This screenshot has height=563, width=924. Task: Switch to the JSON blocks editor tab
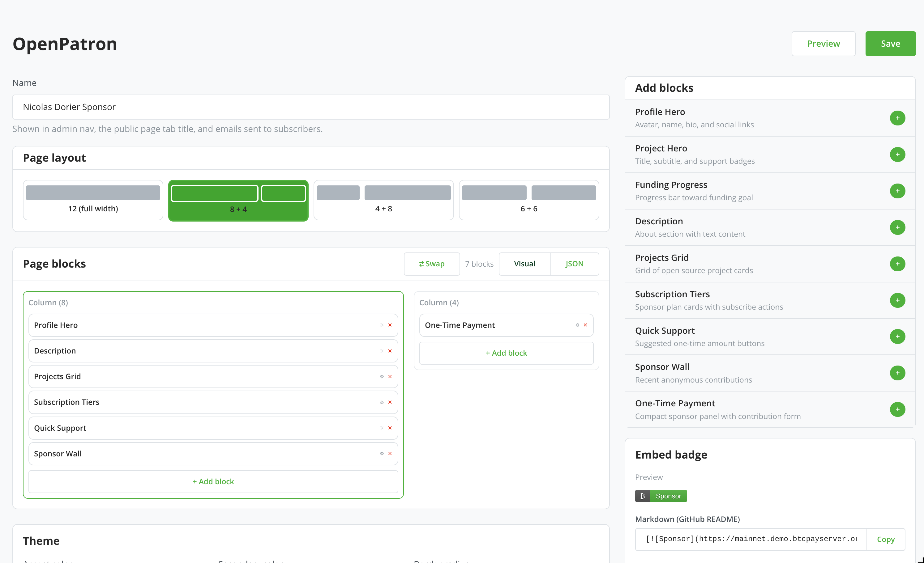tap(575, 264)
